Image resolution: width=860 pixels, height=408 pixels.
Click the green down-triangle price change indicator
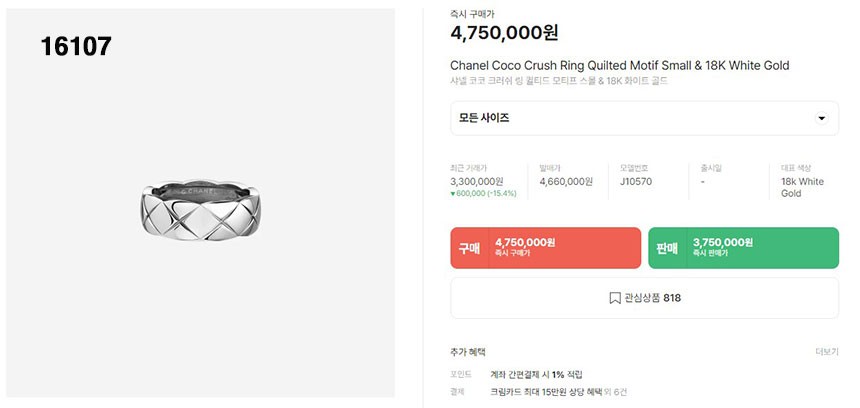[x=454, y=193]
